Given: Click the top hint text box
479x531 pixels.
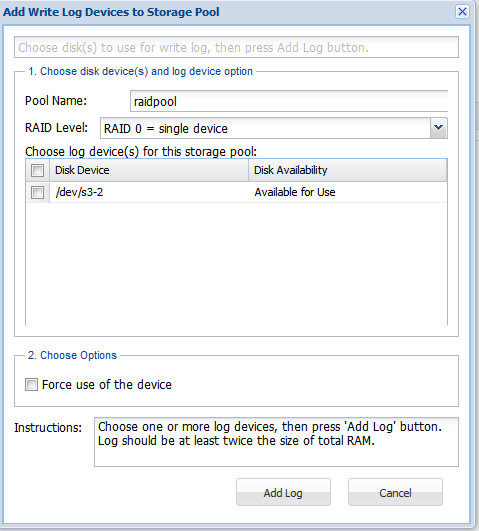Looking at the screenshot, I should pos(236,47).
